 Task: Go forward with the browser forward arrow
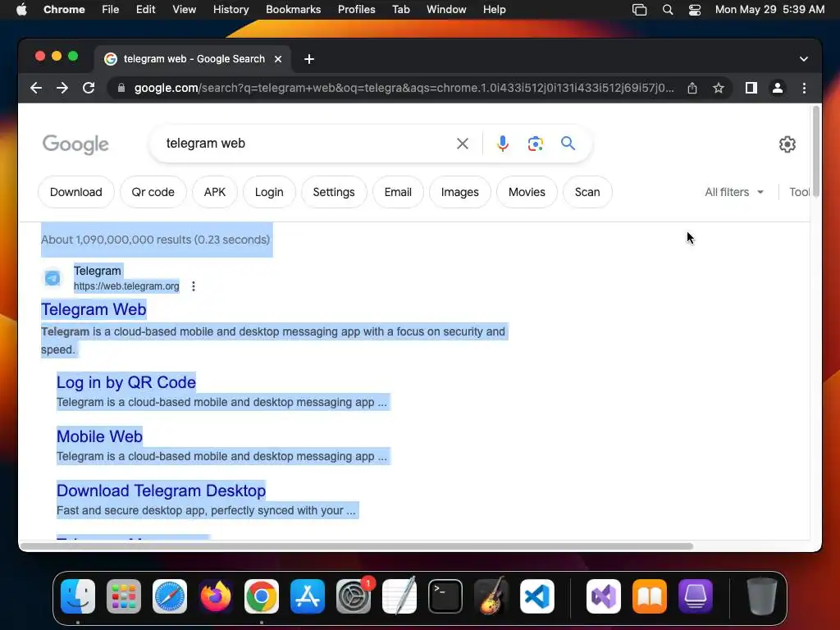62,88
